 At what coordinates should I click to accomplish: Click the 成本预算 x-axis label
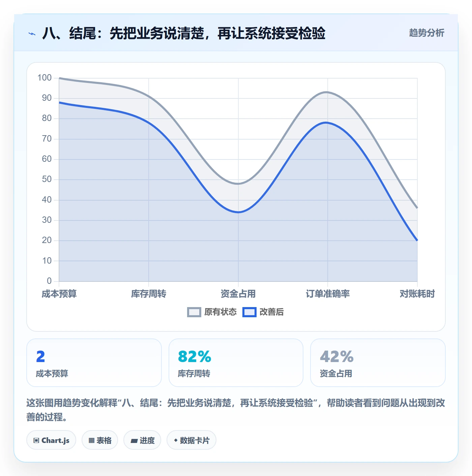59,294
